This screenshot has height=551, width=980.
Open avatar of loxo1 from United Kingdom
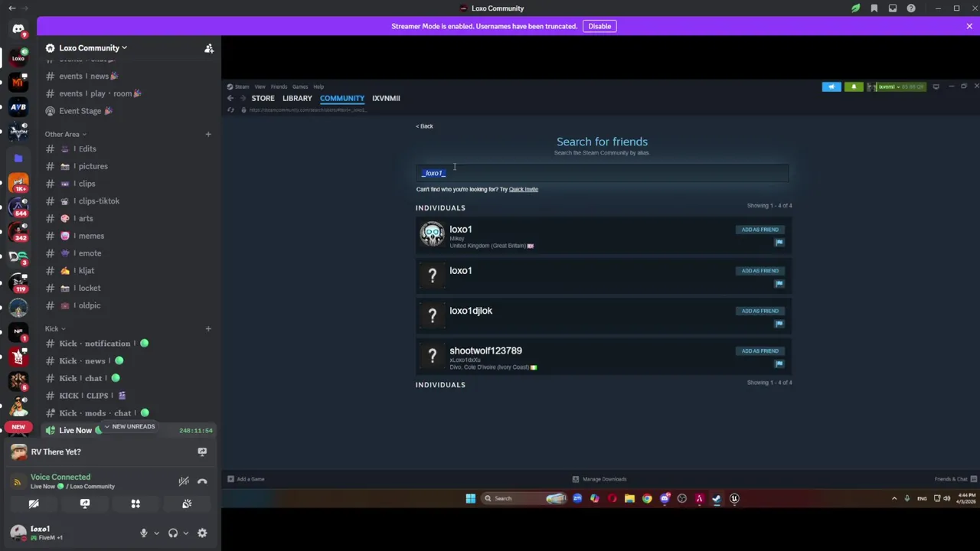tap(432, 234)
